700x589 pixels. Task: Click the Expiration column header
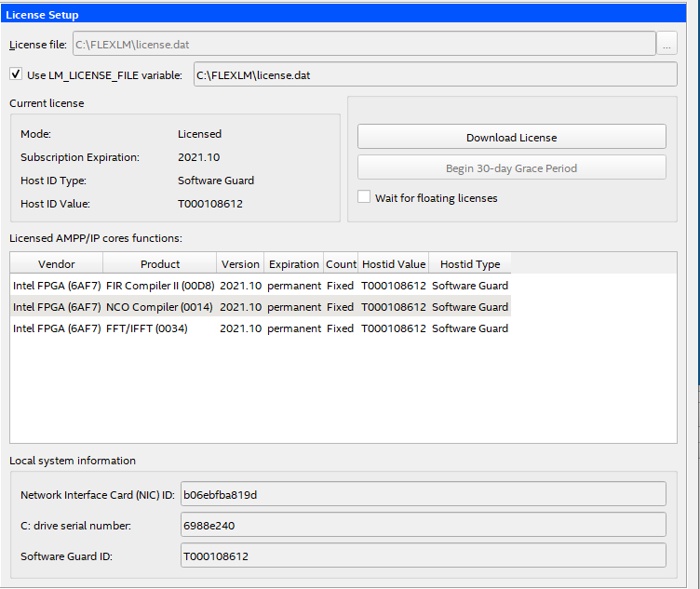[x=293, y=264]
